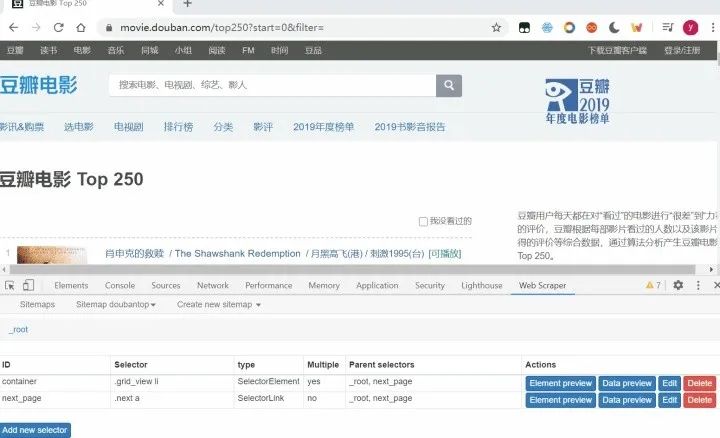The height and width of the screenshot is (438, 720).
Task: Click Data preview for next_page row
Action: tap(627, 400)
